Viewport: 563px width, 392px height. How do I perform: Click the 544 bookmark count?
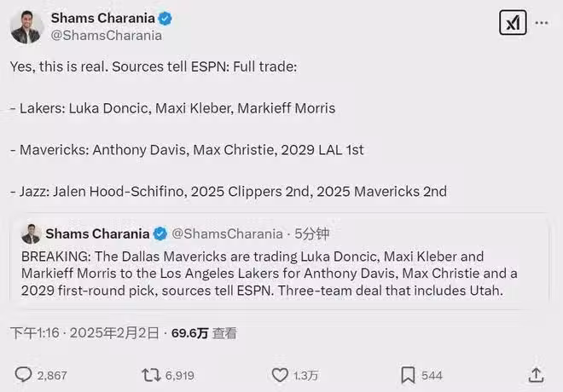point(432,375)
